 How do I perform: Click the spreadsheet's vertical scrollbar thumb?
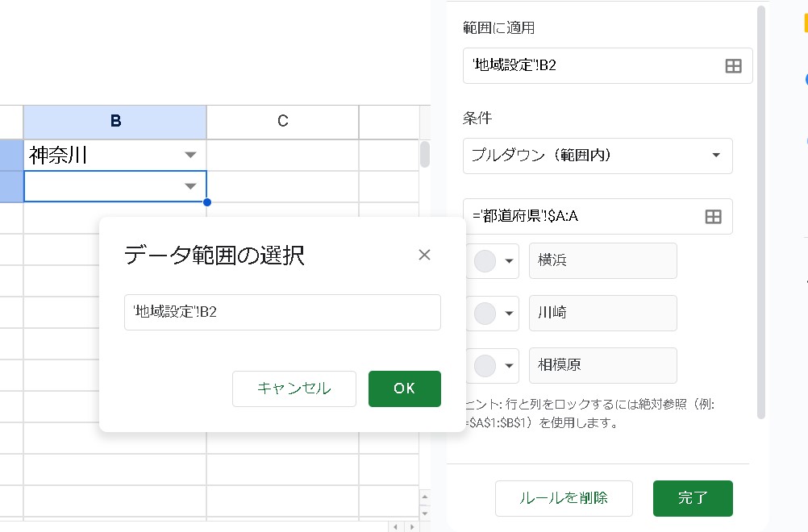tap(424, 154)
